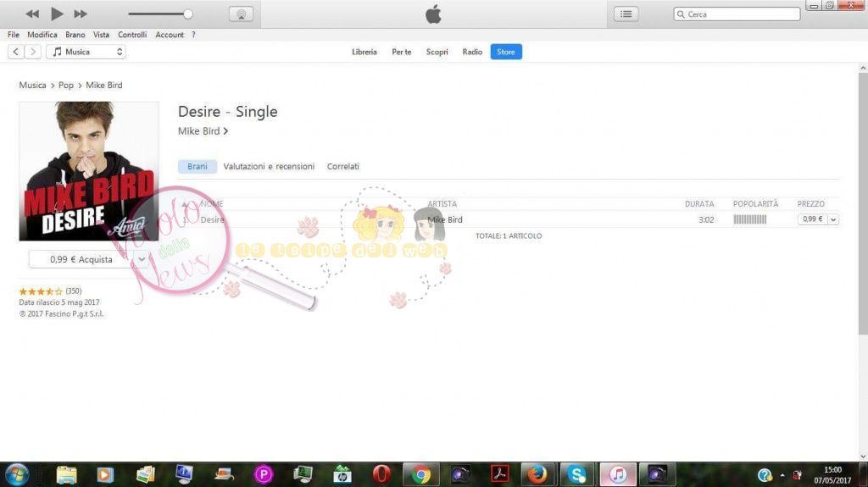The height and width of the screenshot is (487, 868).
Task: Click the Desire album cover artwork
Action: (88, 171)
